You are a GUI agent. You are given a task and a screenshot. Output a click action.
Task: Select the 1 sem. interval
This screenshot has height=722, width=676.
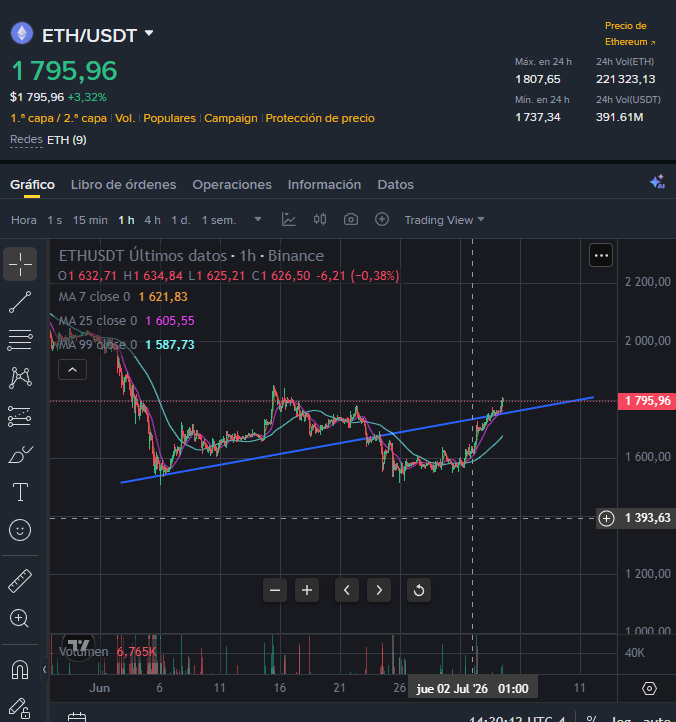219,220
